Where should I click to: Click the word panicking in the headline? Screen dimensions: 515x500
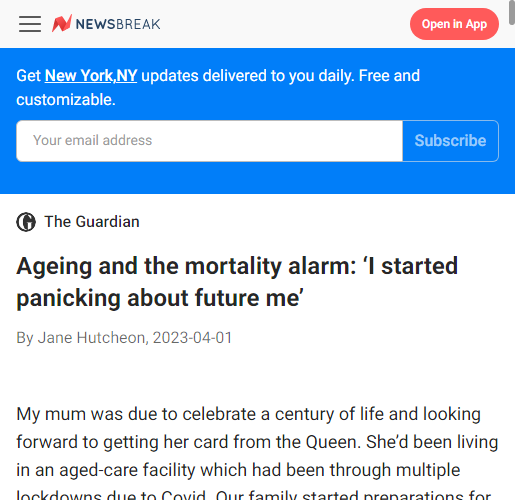pos(68,298)
